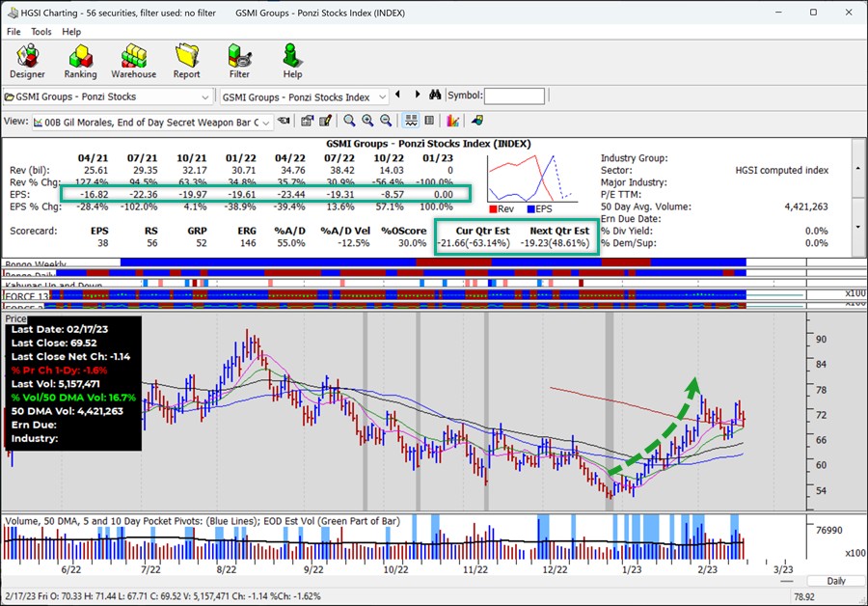Click the colorful bar chart icon
868x606 pixels.
[453, 121]
